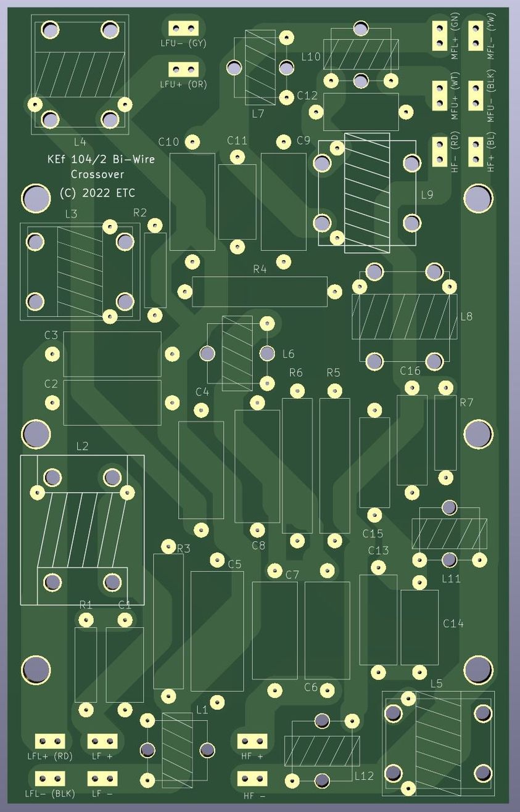Select the connector pads above 'LFU+ (OR)'
The image size is (520, 812).
184,69
